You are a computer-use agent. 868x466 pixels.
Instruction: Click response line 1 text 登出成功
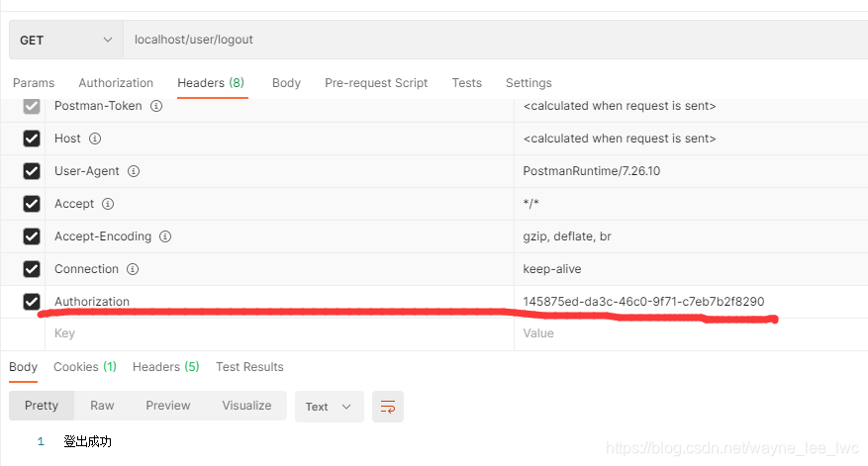click(87, 441)
